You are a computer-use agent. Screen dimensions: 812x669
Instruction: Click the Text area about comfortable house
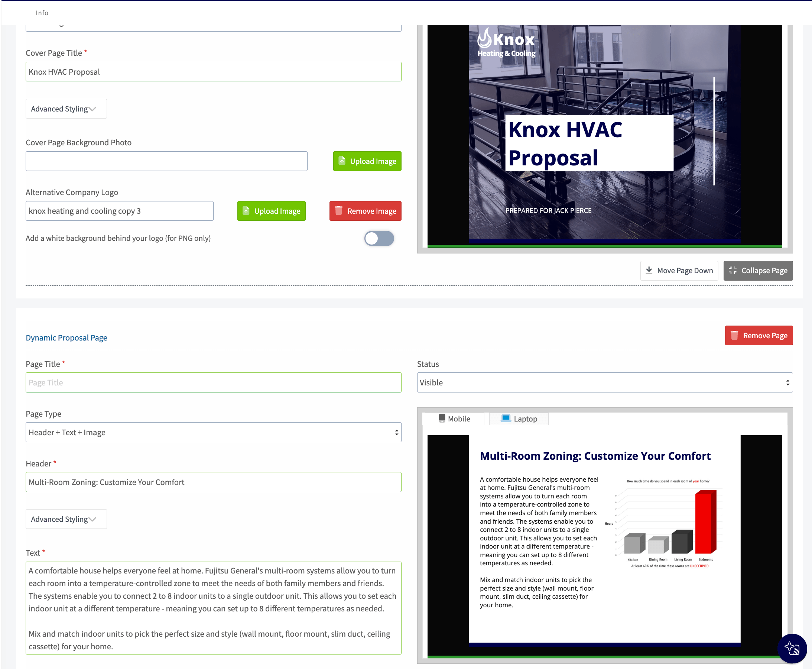coord(213,607)
